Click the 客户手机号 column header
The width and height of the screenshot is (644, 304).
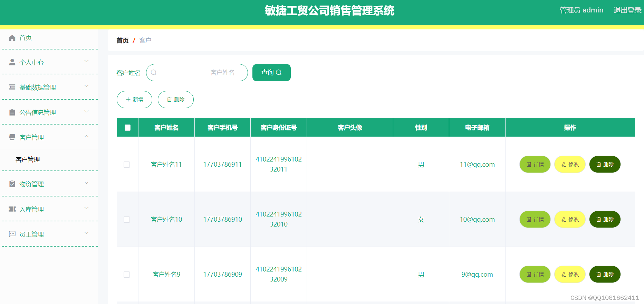223,128
